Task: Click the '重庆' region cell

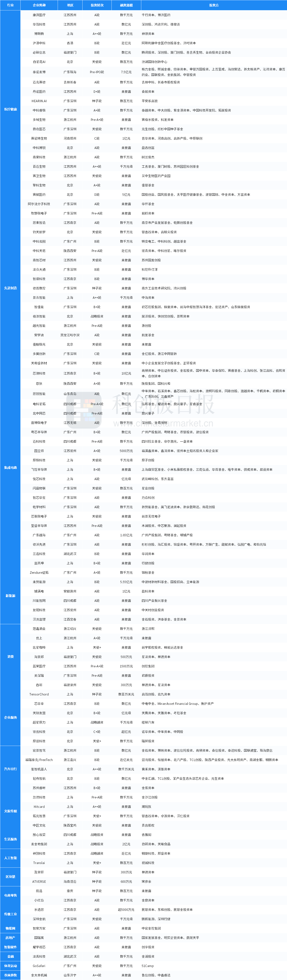Action: point(70,891)
